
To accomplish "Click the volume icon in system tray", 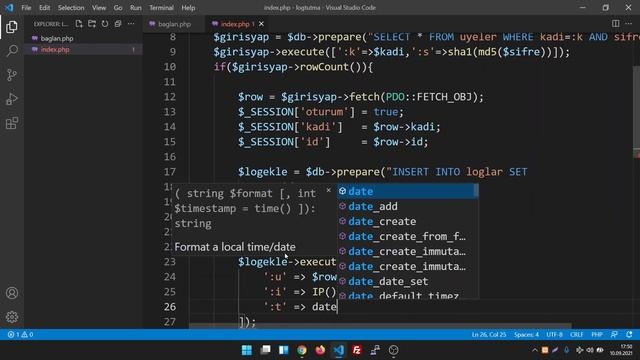I will point(590,350).
